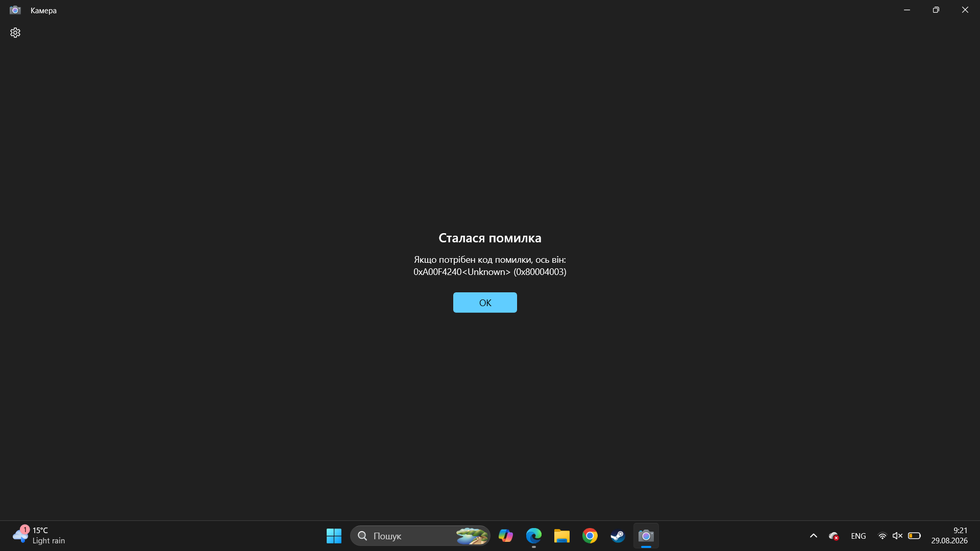Open Camera settings gear icon
This screenshot has height=551, width=980.
click(x=15, y=33)
